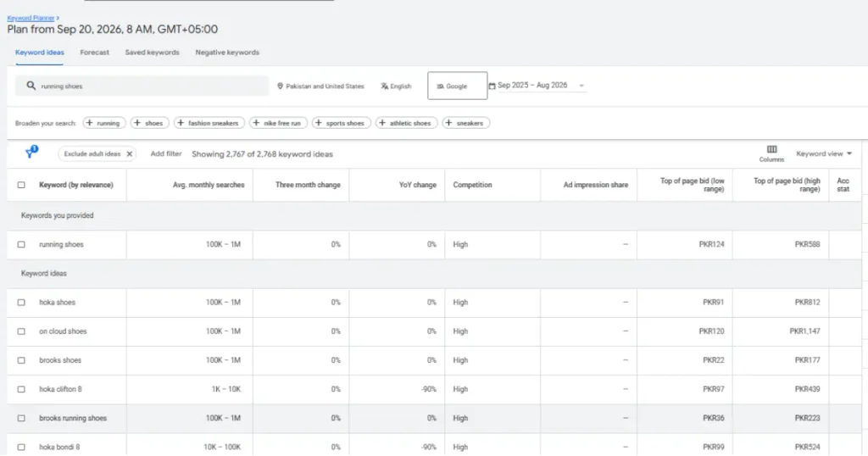Switch to the Saved keywords tab
Screen dimensions: 868x456
pos(153,52)
